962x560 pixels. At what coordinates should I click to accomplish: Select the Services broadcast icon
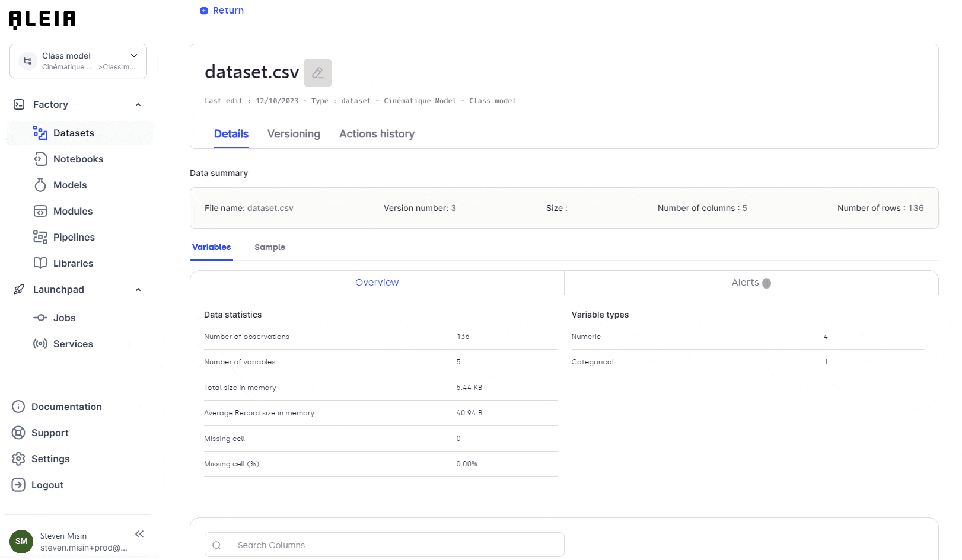coord(40,344)
